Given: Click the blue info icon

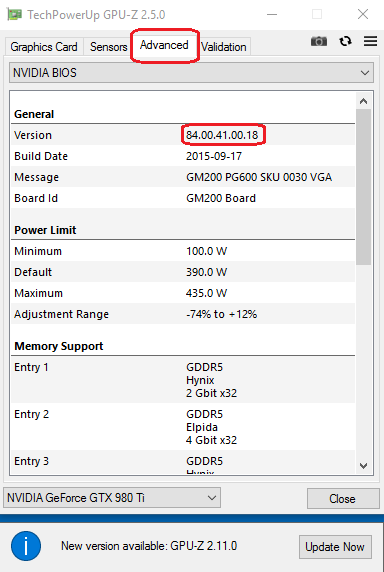Looking at the screenshot, I should 26,546.
